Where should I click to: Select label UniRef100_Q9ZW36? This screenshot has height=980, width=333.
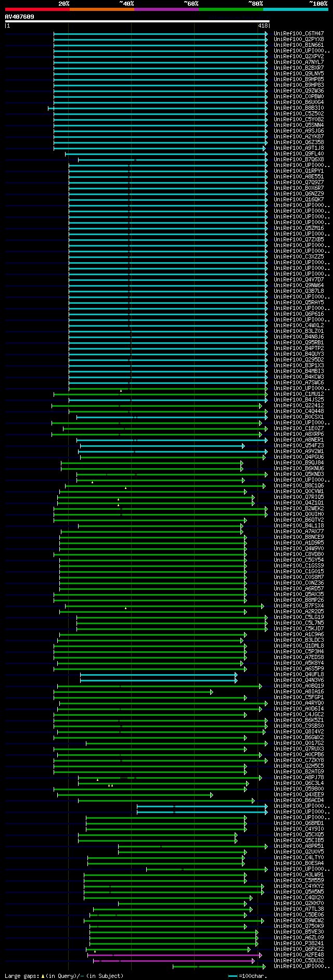tap(299, 91)
